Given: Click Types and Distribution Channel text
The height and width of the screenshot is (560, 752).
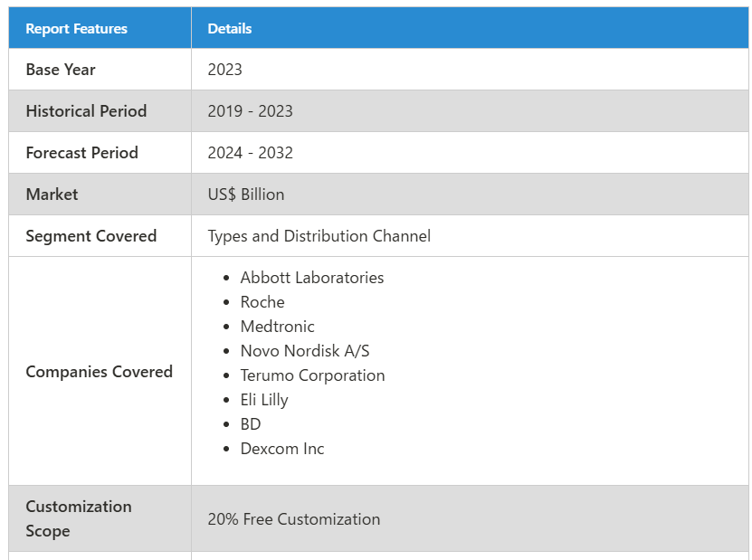Looking at the screenshot, I should (x=319, y=236).
